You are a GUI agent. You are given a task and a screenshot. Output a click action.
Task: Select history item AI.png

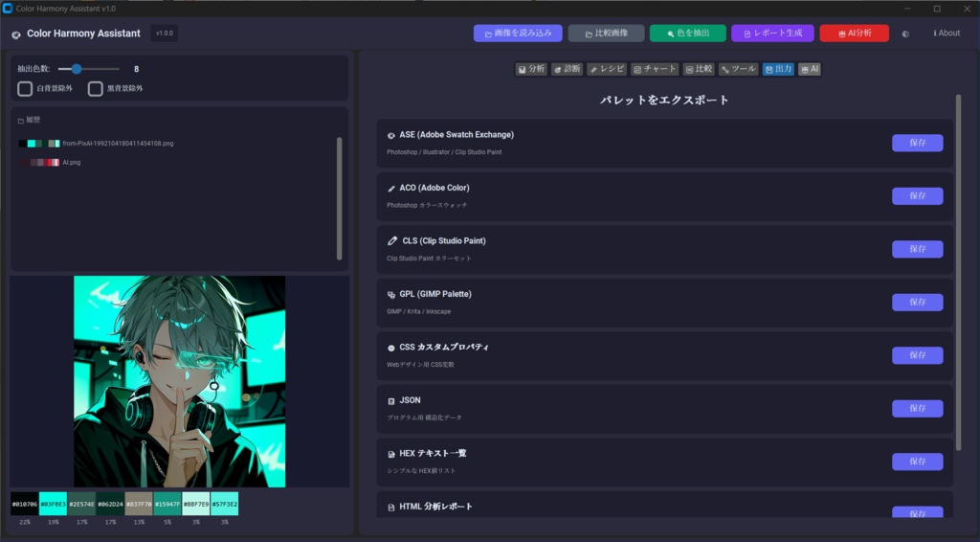pyautogui.click(x=50, y=162)
